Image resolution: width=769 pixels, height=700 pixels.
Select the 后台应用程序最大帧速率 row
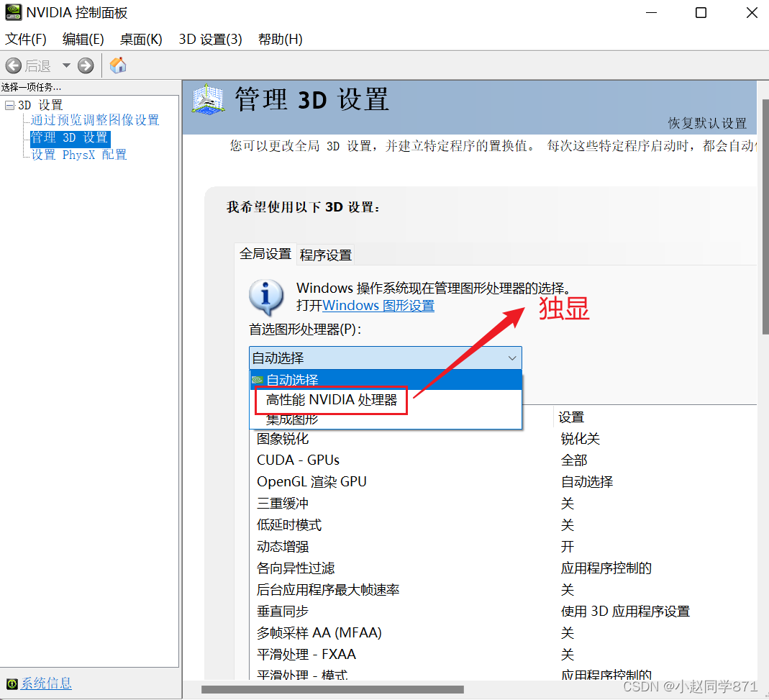pos(503,590)
